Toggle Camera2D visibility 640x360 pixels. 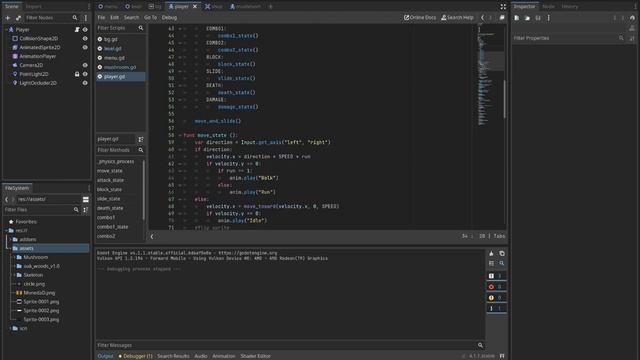point(85,65)
